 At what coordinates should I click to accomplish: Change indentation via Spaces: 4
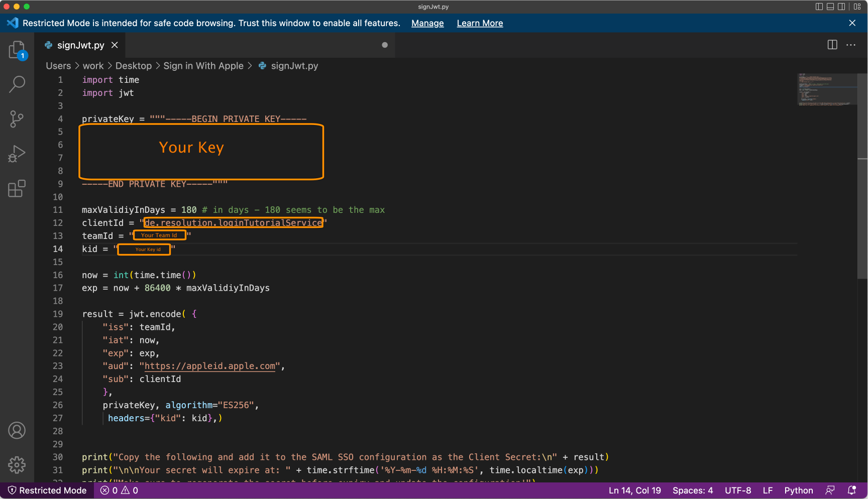693,490
